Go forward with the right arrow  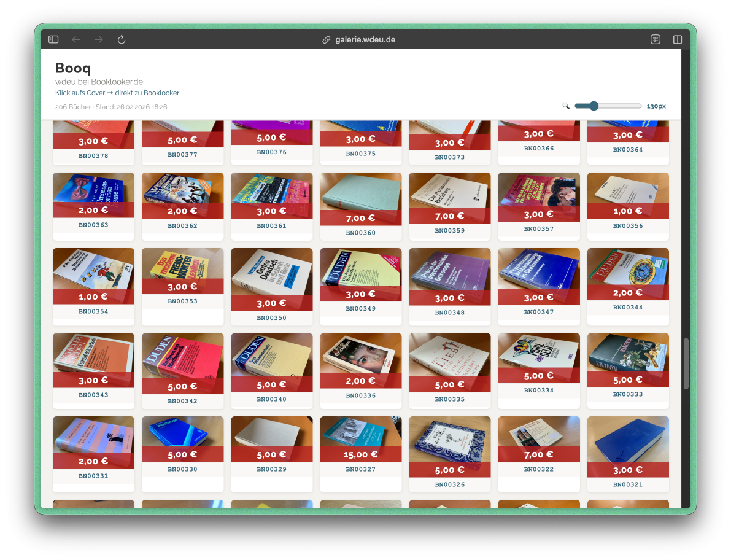[x=99, y=40]
